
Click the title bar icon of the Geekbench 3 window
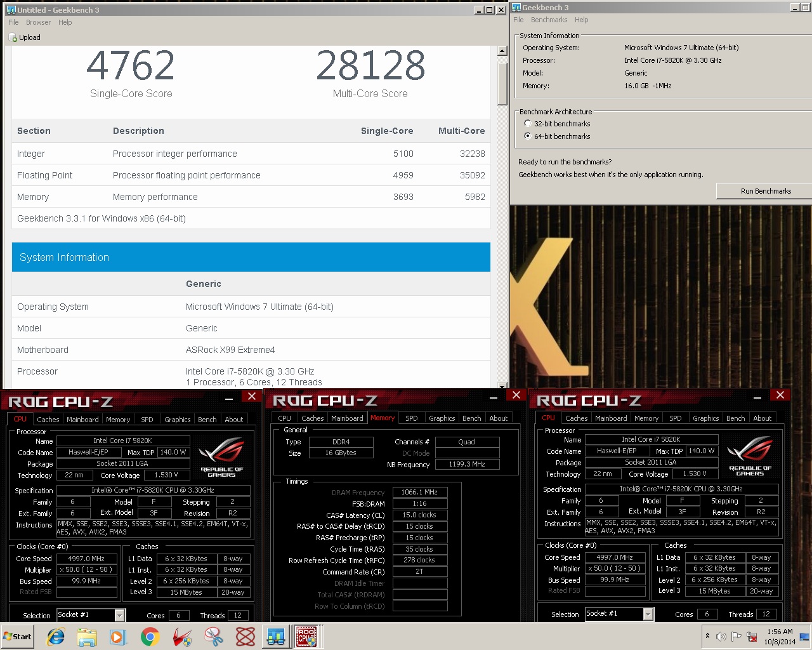pos(516,7)
